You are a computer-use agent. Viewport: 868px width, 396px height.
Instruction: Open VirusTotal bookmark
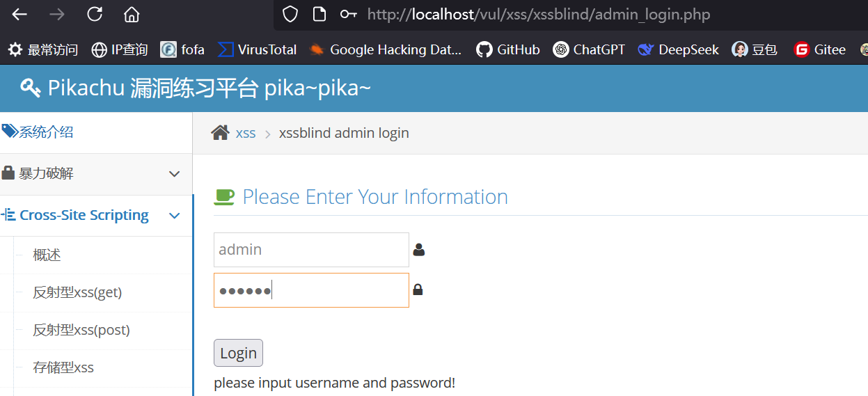click(x=257, y=49)
